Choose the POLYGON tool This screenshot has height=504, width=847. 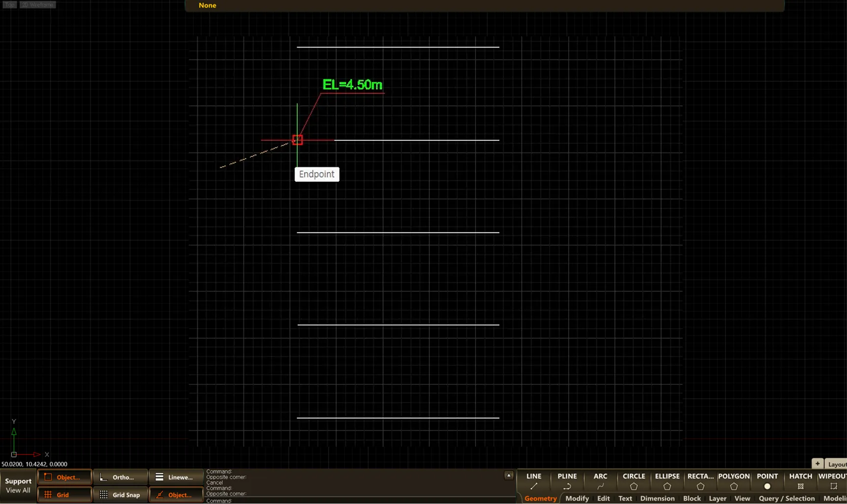point(734,481)
